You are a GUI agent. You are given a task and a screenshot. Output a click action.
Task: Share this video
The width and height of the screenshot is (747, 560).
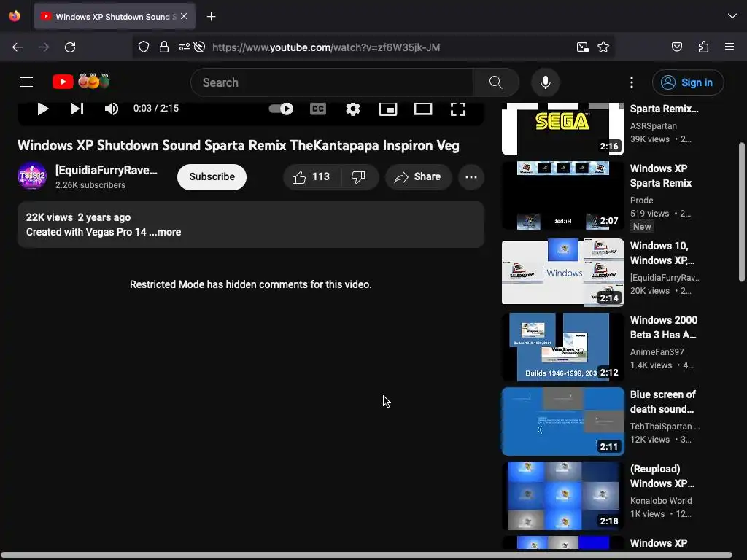click(x=418, y=177)
